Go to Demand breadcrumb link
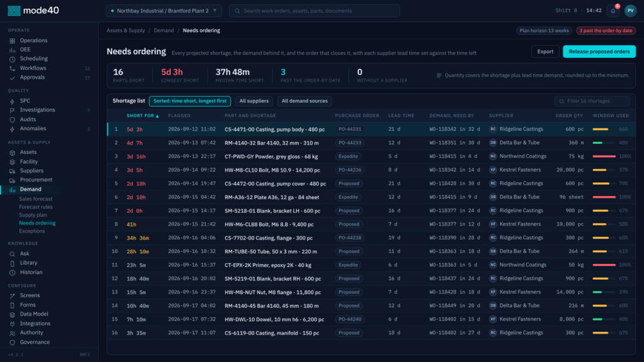This screenshot has height=362, width=644. click(164, 30)
